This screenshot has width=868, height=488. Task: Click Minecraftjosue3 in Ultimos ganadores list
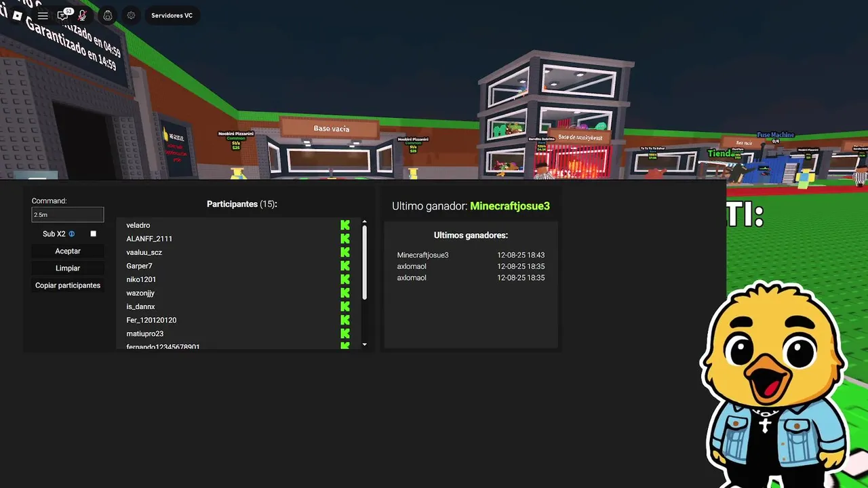[x=422, y=255]
